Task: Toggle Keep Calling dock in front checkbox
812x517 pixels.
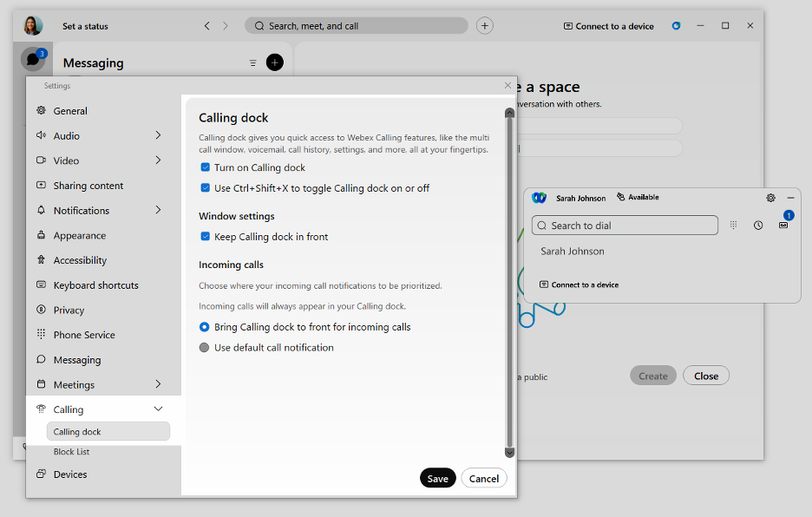Action: point(205,236)
